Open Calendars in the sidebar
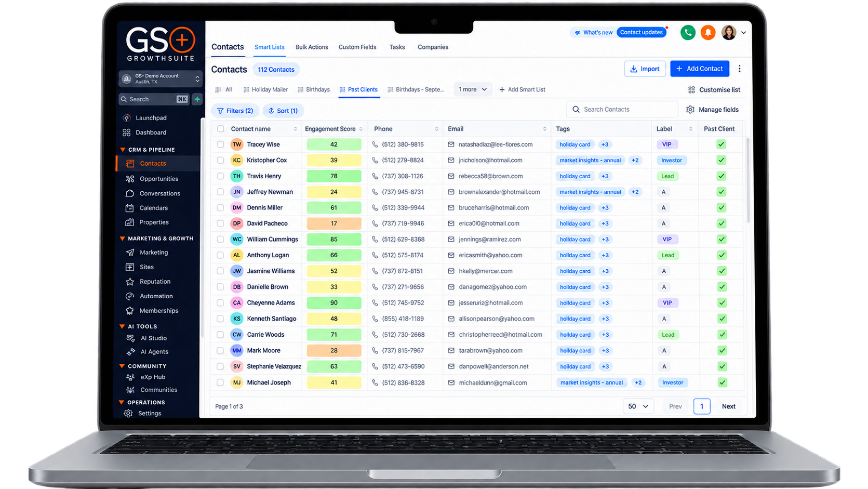Screen dimensions: 868x489 click(153, 208)
